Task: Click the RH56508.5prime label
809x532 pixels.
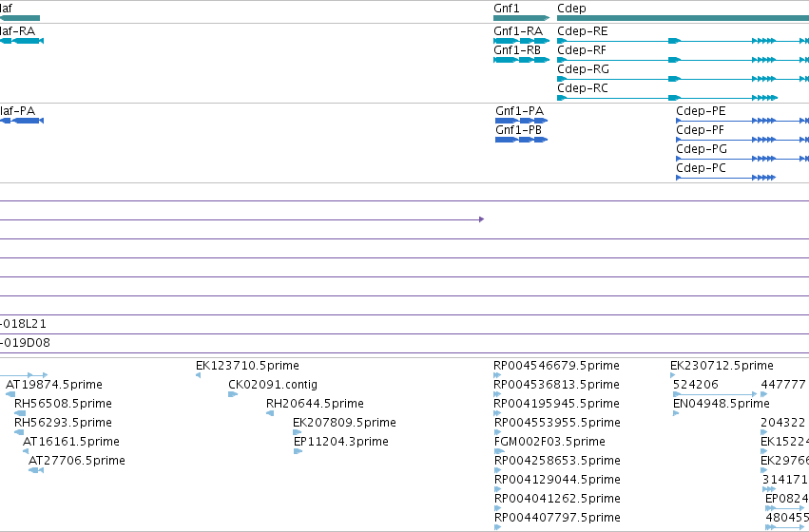Action: 63,404
